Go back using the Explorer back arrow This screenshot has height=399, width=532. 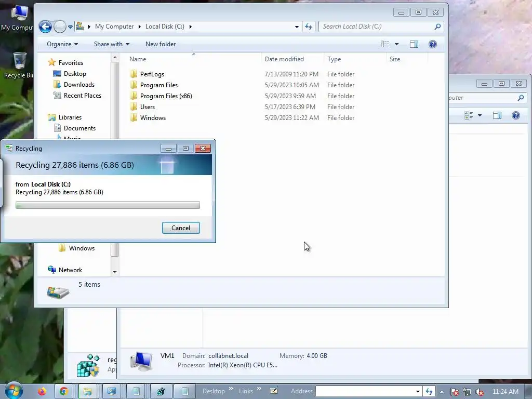click(x=45, y=26)
